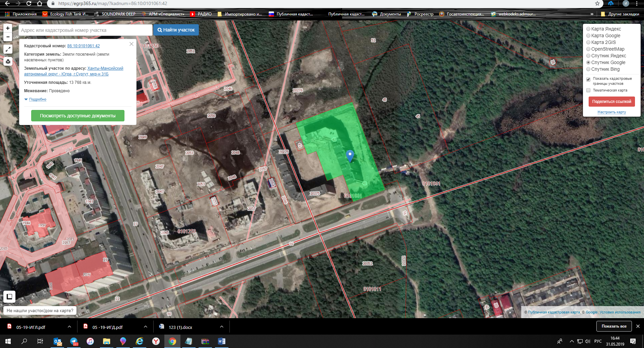
Task: Switch the base layer to OpenStreetMap
Action: pyautogui.click(x=588, y=49)
